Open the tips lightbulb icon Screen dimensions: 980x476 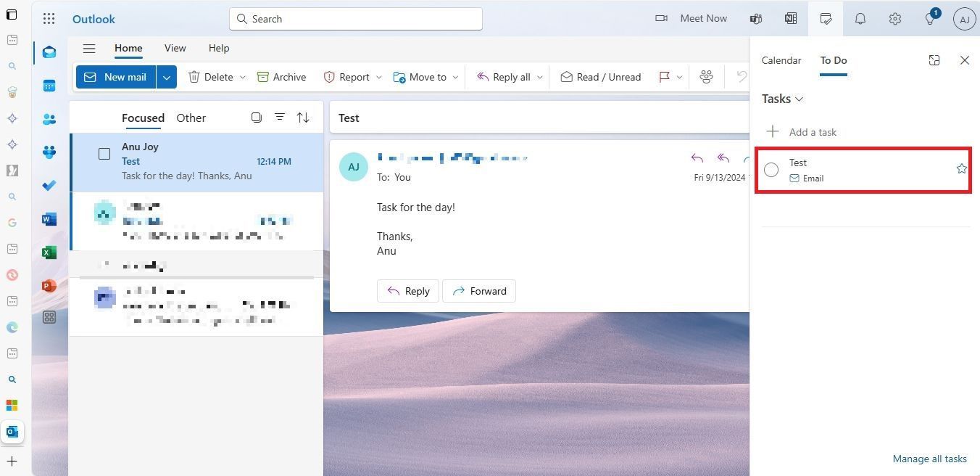pos(930,19)
